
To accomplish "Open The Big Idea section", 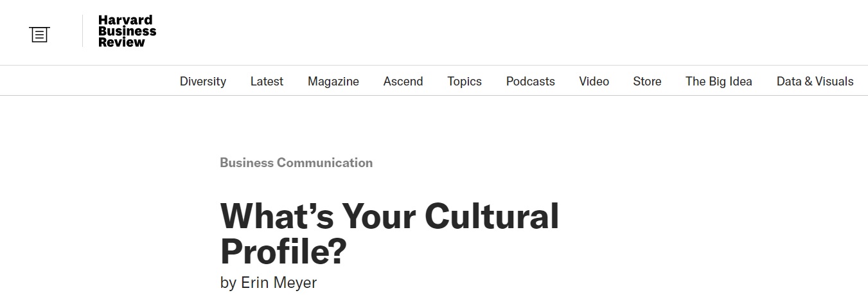I will tap(719, 81).
